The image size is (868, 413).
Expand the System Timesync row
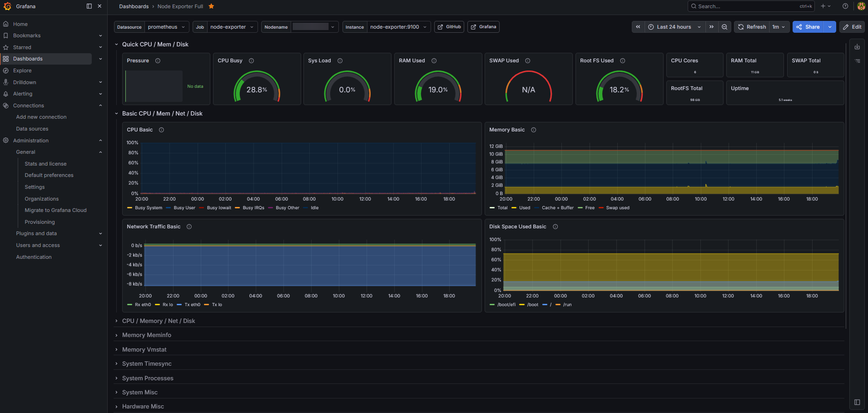[147, 364]
